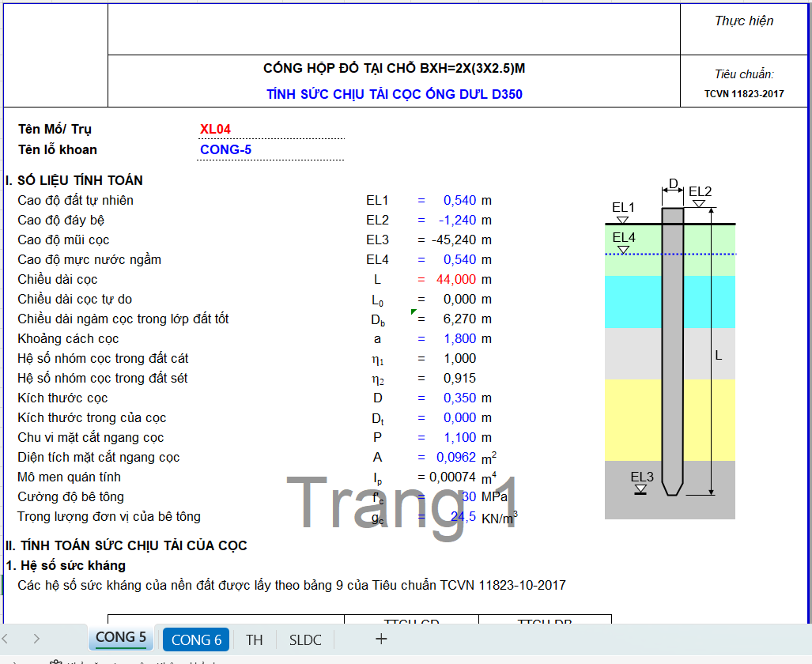This screenshot has height=664, width=812.
Task: Click the TCVN 11823-2017 standard cell
Action: (744, 94)
